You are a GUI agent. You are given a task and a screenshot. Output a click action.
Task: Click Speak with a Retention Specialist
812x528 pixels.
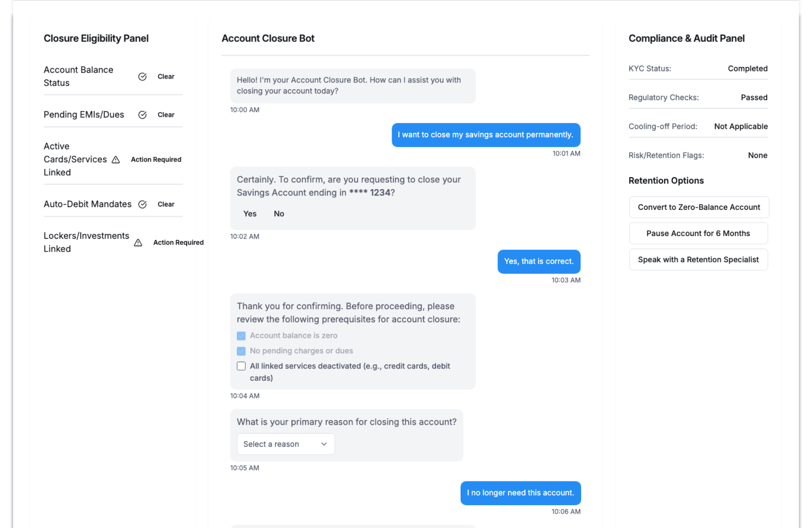coord(698,260)
